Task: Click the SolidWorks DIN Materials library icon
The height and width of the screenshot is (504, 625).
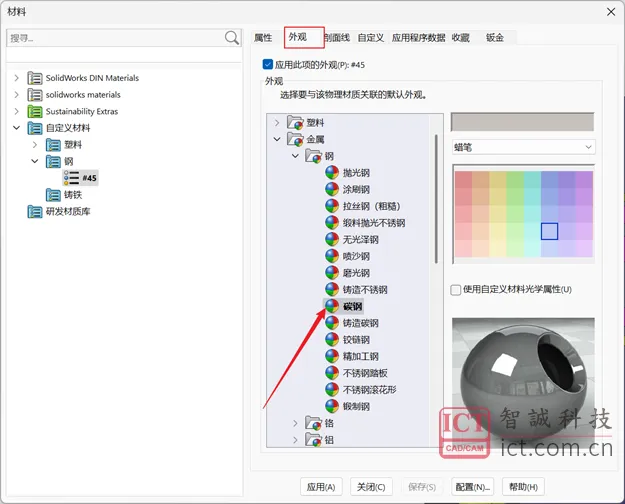Action: click(35, 78)
